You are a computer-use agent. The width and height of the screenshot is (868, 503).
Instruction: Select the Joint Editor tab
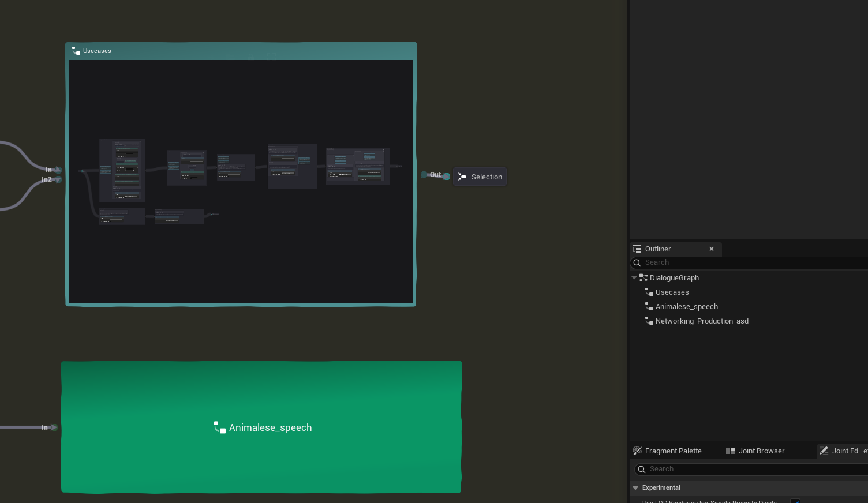pos(845,451)
